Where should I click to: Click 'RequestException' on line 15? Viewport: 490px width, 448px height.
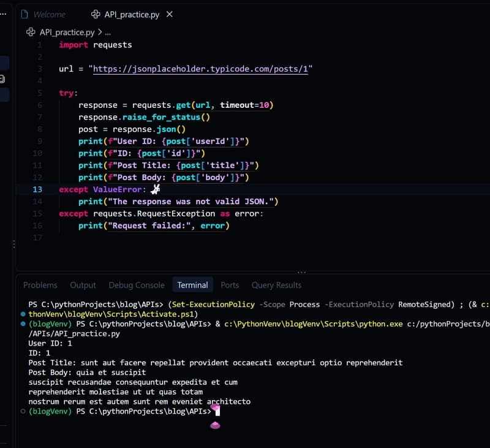(x=176, y=213)
